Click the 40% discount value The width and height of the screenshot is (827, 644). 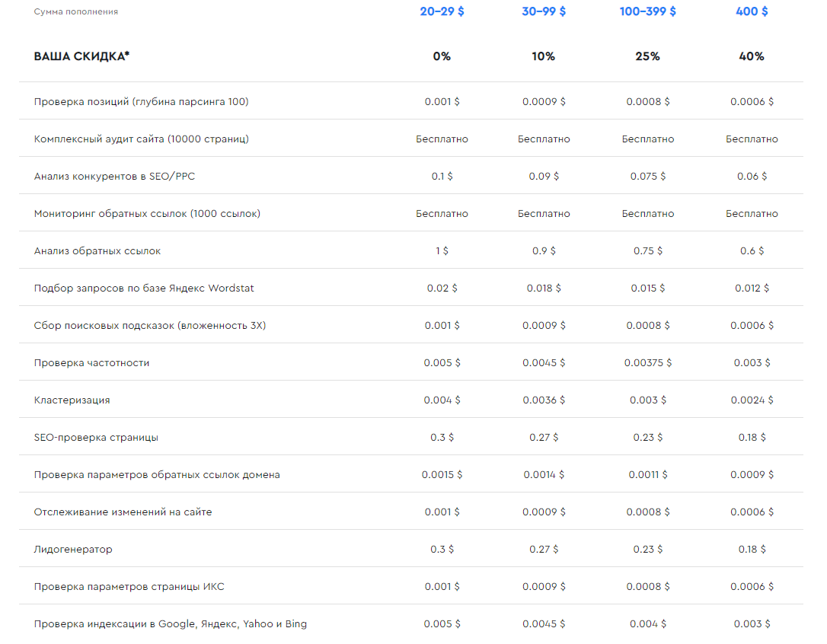tap(751, 56)
